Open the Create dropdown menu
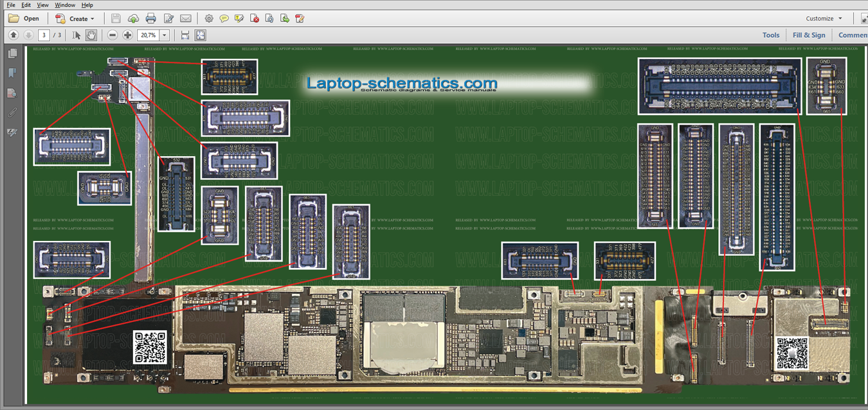The image size is (868, 410). pyautogui.click(x=75, y=19)
